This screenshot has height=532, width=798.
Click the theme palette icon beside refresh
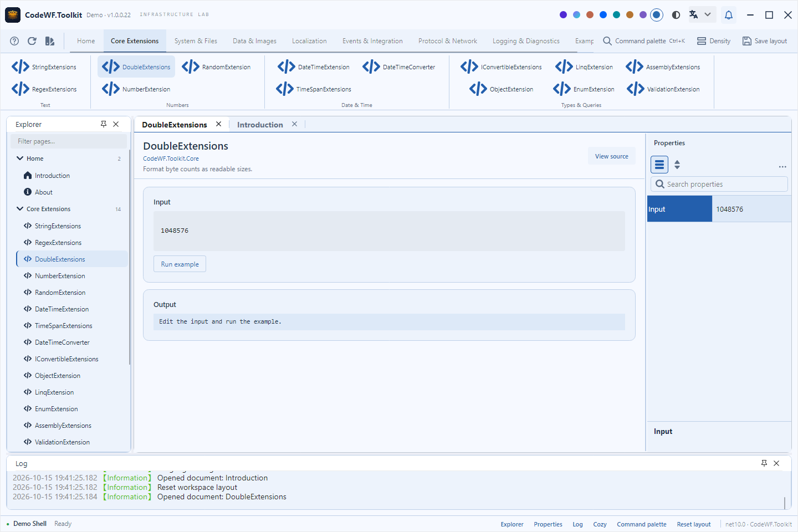(50, 41)
